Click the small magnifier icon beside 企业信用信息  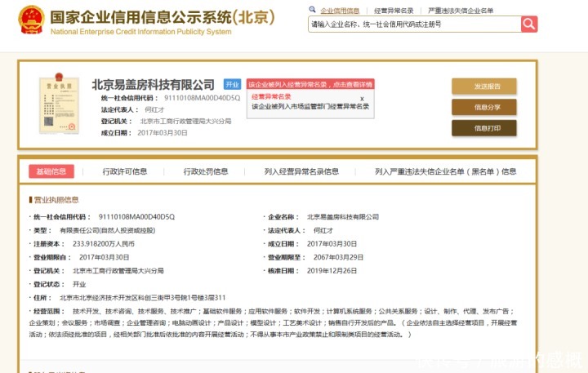coord(312,9)
